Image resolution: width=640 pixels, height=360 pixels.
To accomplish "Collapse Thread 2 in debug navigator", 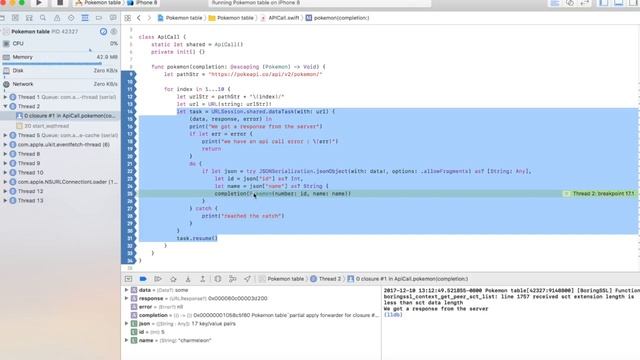I will pyautogui.click(x=5, y=107).
